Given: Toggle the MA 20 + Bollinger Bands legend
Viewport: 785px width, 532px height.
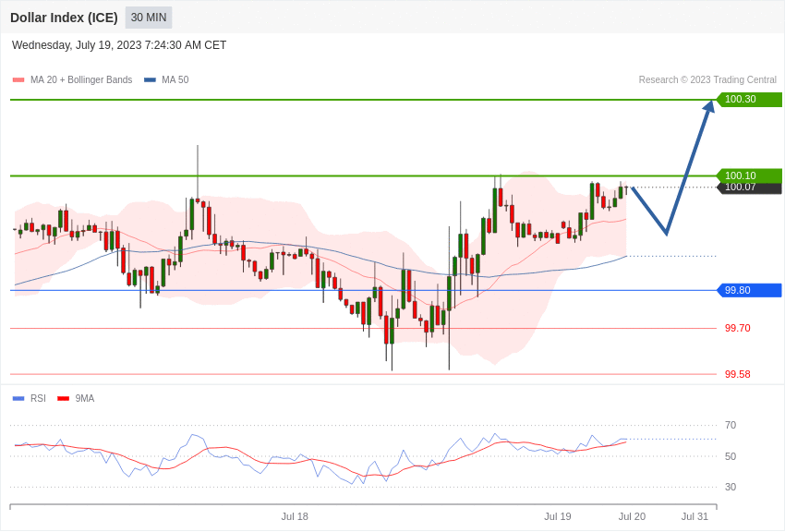Looking at the screenshot, I should point(72,79).
